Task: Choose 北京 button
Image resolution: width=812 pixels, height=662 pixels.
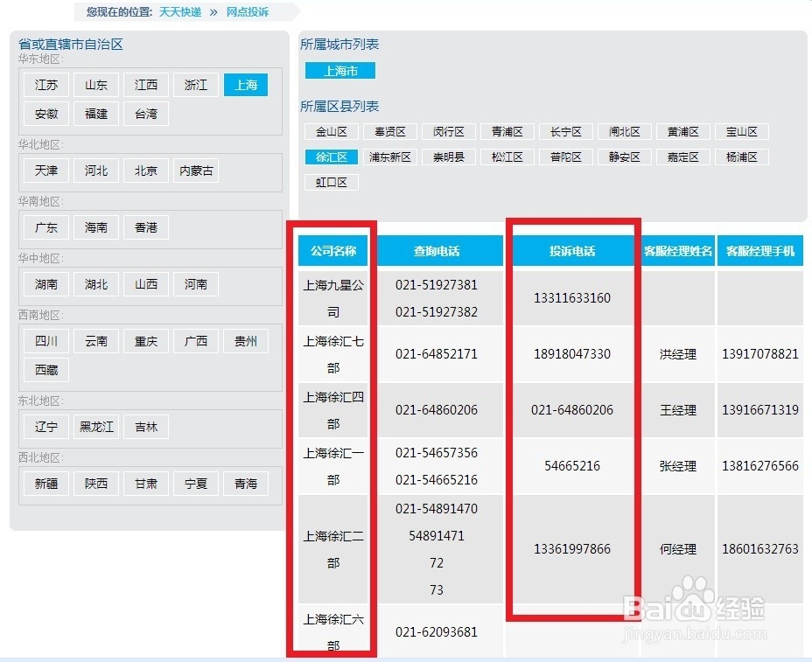Action: point(146,171)
